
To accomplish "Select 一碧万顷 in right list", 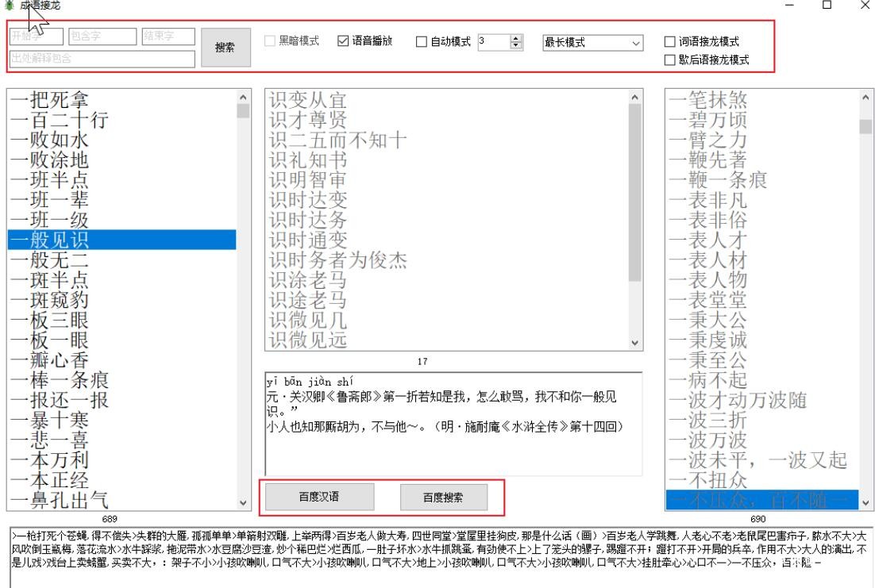I will pos(762,120).
